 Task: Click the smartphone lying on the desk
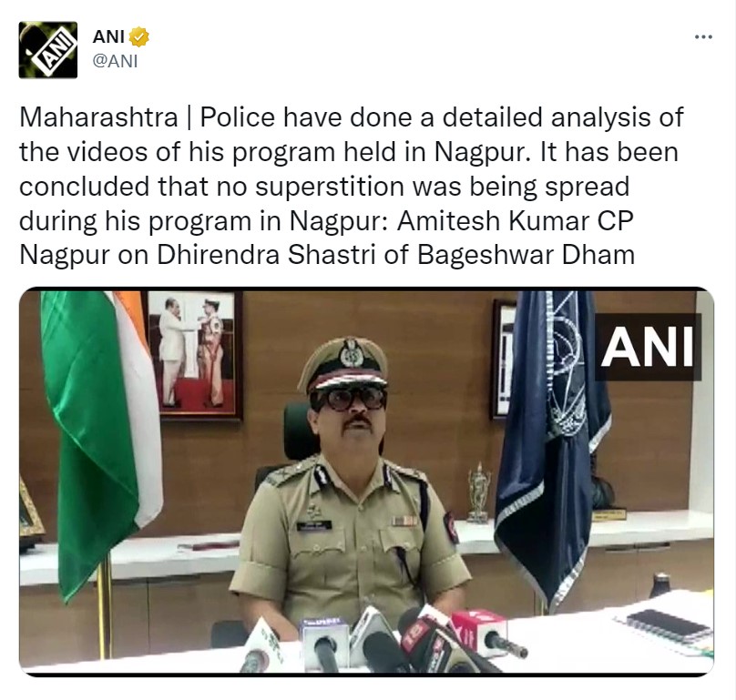point(669,626)
